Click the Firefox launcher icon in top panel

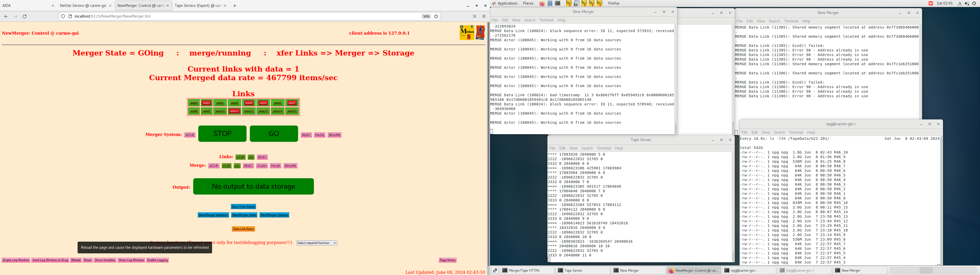coord(542,3)
